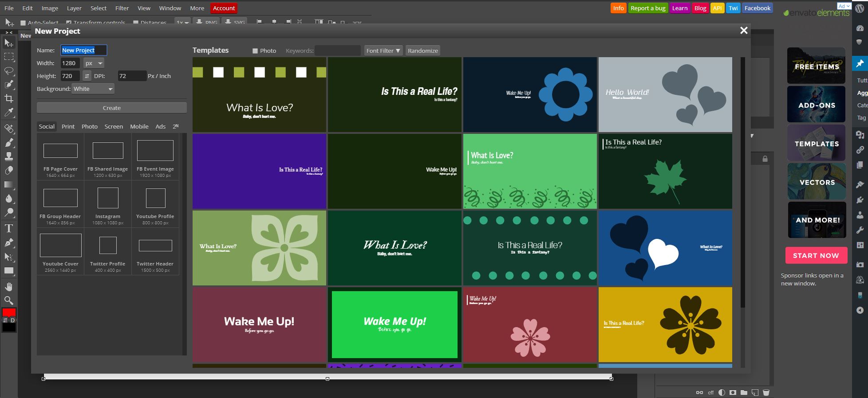Open the Filter menu

122,8
